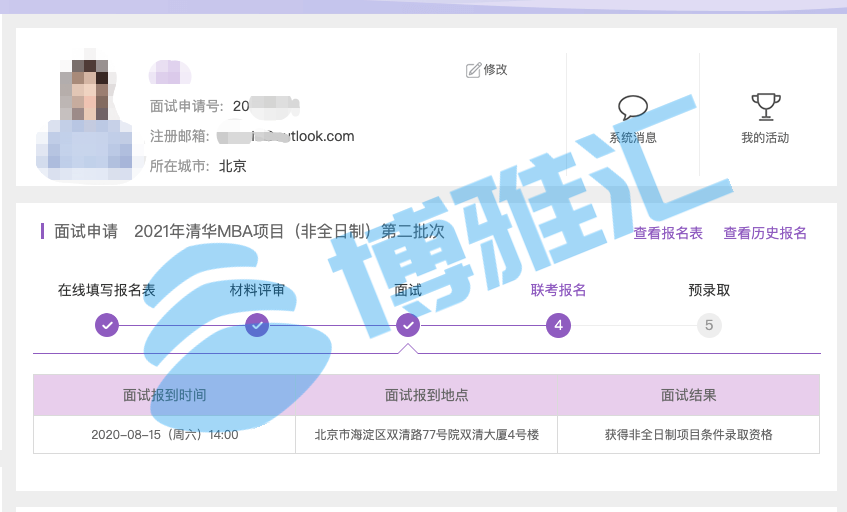Open 系统消息 speech bubble icon
The width and height of the screenshot is (847, 512).
633,107
